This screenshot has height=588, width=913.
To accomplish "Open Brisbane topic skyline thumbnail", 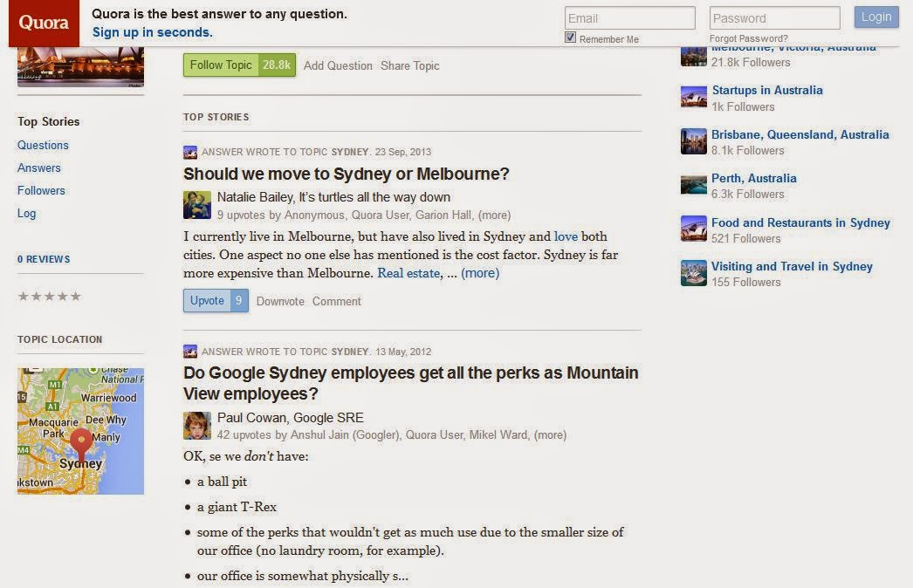I will tap(694, 141).
